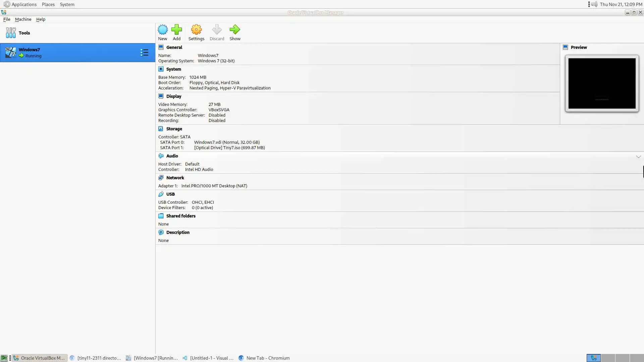Open the Windows7 machine tools menu icon

coord(144,53)
